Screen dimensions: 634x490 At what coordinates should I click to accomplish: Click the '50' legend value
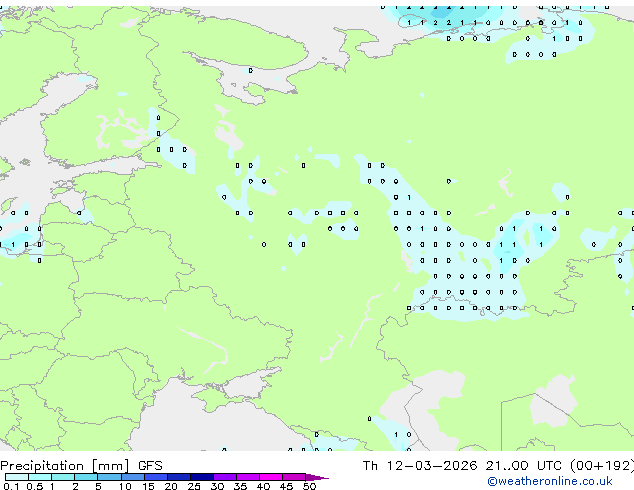pyautogui.click(x=310, y=486)
